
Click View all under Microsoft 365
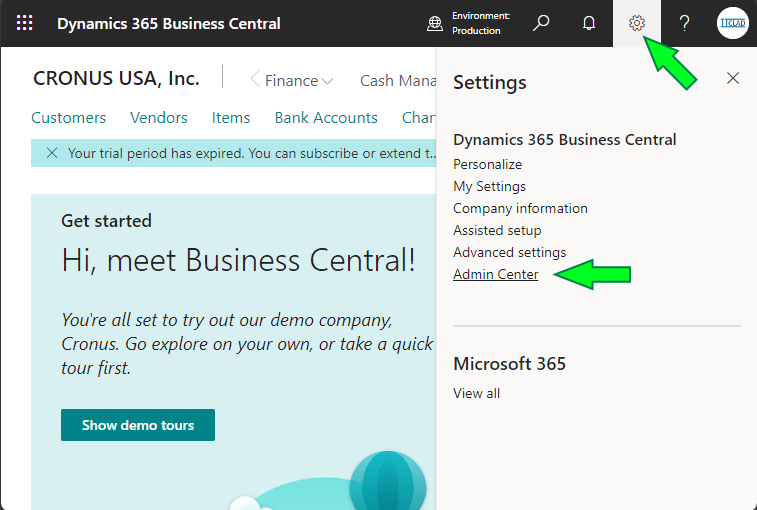(x=476, y=393)
